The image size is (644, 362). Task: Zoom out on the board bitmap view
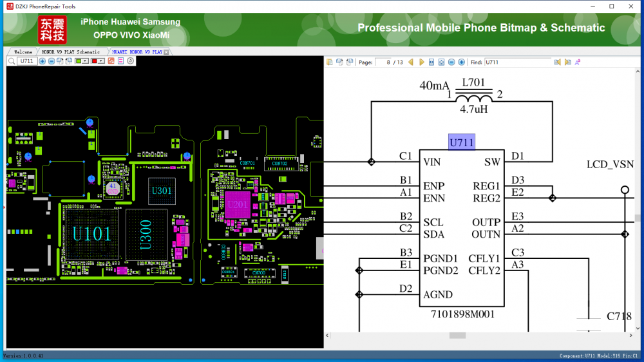tap(52, 61)
